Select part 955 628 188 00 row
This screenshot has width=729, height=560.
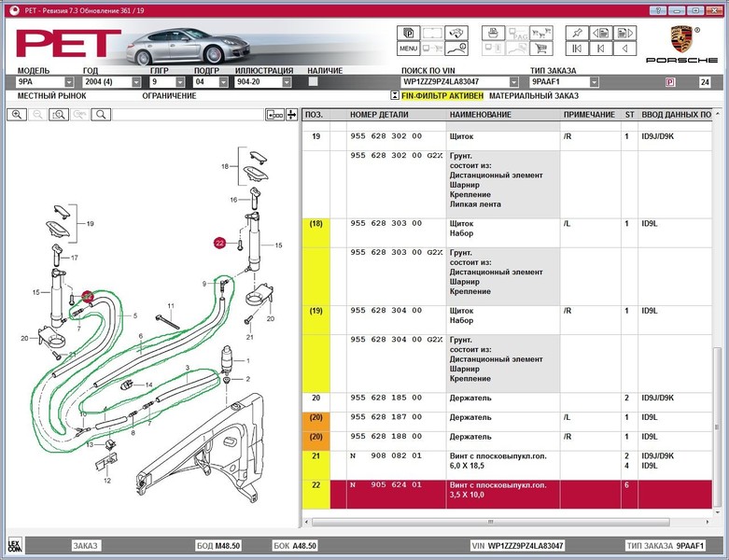click(x=507, y=441)
